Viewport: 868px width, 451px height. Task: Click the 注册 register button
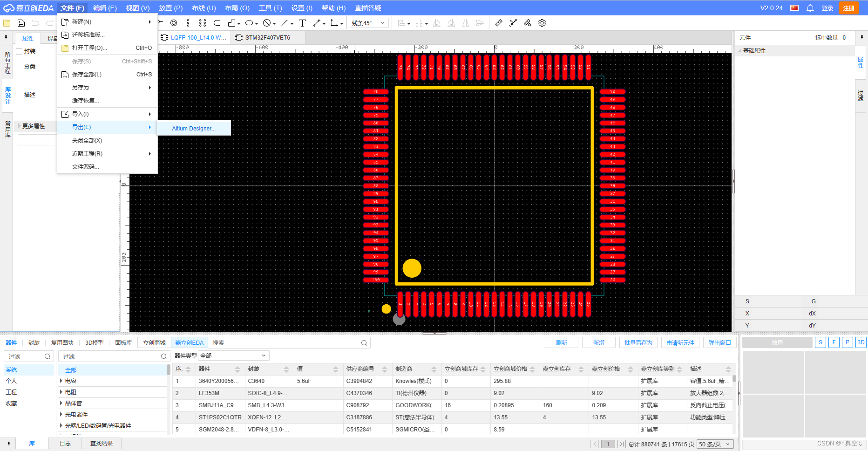coord(849,8)
